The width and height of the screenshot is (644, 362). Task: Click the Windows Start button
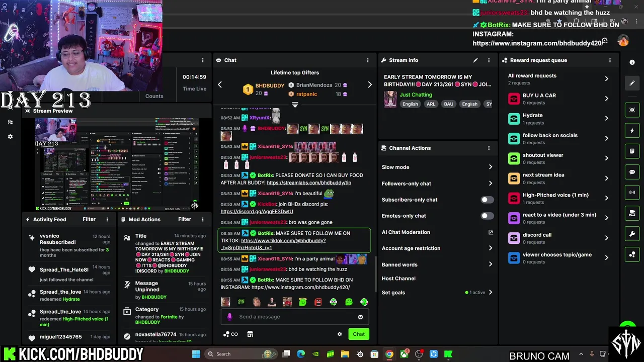point(196,354)
